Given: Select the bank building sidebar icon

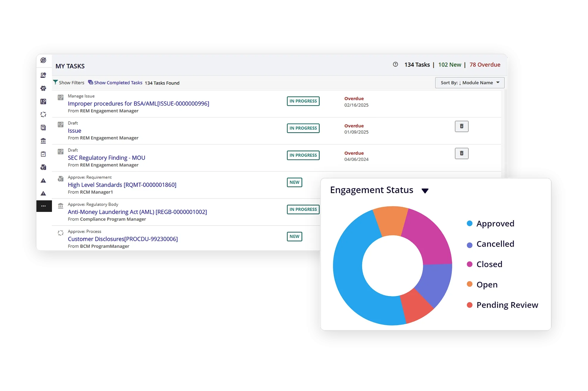Looking at the screenshot, I should pyautogui.click(x=43, y=141).
